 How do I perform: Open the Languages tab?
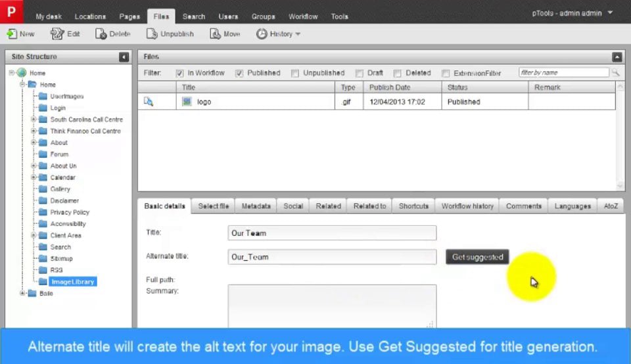pyautogui.click(x=573, y=206)
